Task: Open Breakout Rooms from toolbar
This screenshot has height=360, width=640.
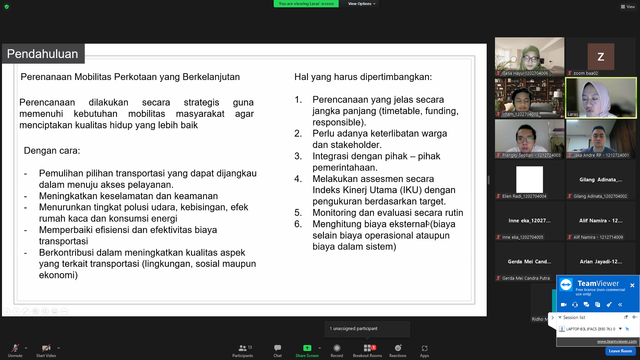Action: click(367, 350)
